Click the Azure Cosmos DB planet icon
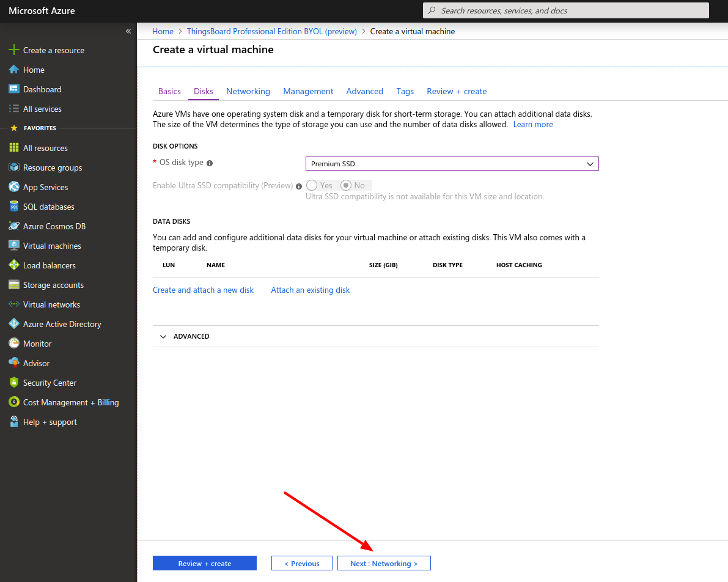Screen dimensions: 728x582 click(14, 226)
